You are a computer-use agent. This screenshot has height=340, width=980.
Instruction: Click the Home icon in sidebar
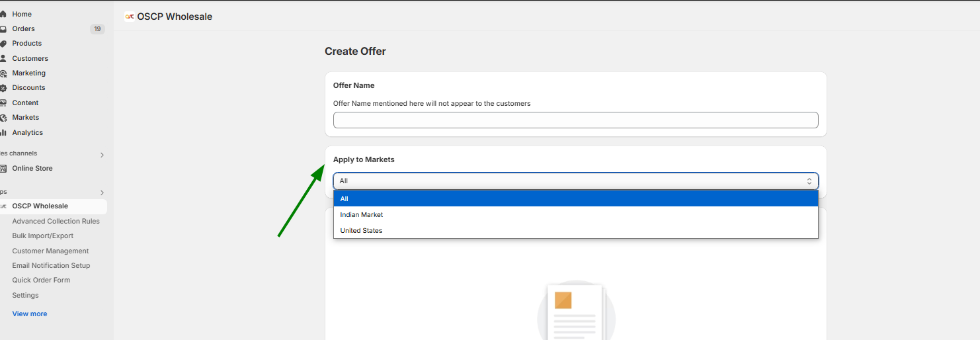click(3, 14)
